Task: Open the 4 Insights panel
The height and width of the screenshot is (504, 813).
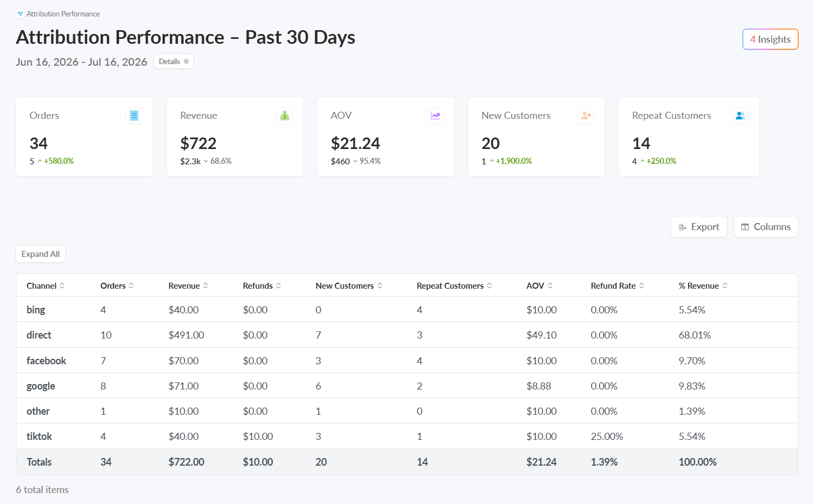Action: (x=770, y=39)
